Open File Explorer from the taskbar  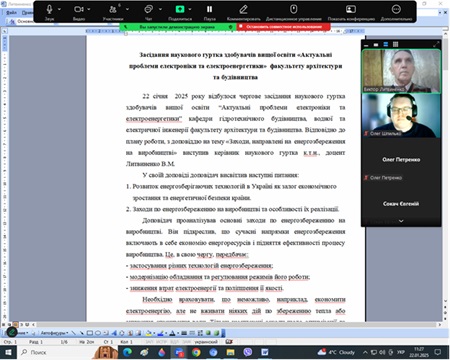click(x=230, y=352)
